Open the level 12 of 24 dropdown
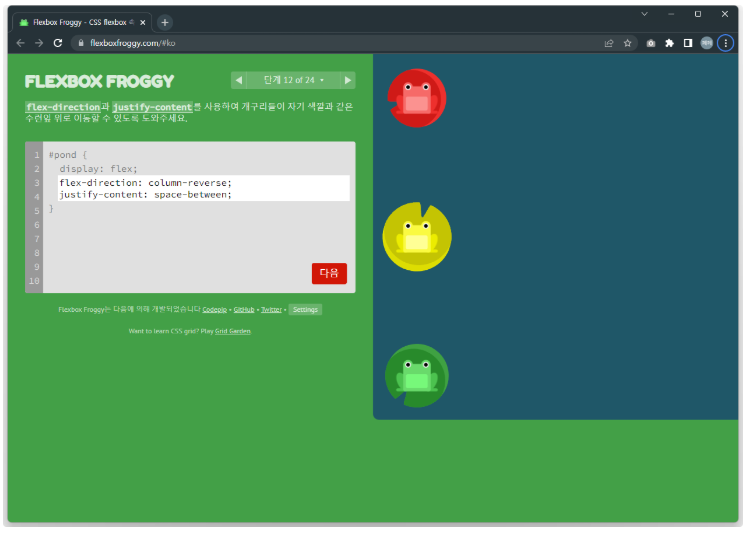 (294, 80)
